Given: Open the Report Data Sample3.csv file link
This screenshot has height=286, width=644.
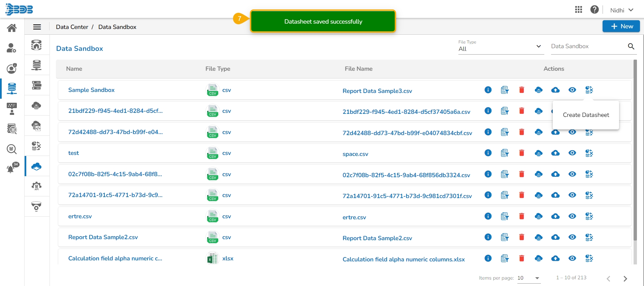Looking at the screenshot, I should 377,91.
